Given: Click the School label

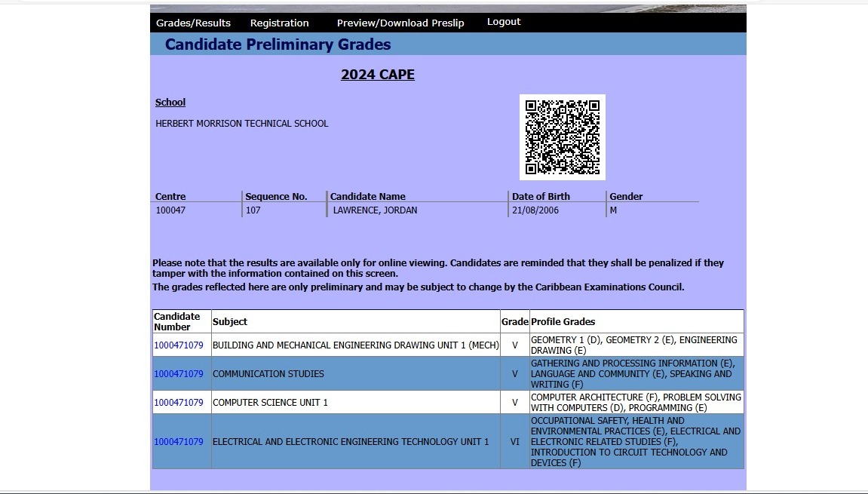Looking at the screenshot, I should 170,103.
